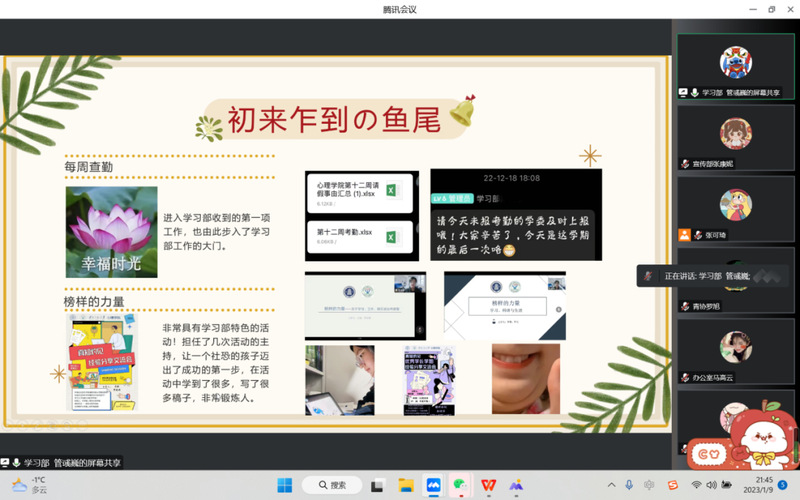Click the microphone icon in system tray
Viewport: 800px width, 500px height.
pyautogui.click(x=629, y=485)
